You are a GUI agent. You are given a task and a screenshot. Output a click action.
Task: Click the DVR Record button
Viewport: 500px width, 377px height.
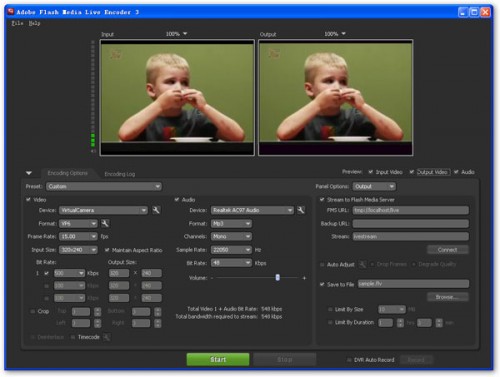(x=416, y=360)
